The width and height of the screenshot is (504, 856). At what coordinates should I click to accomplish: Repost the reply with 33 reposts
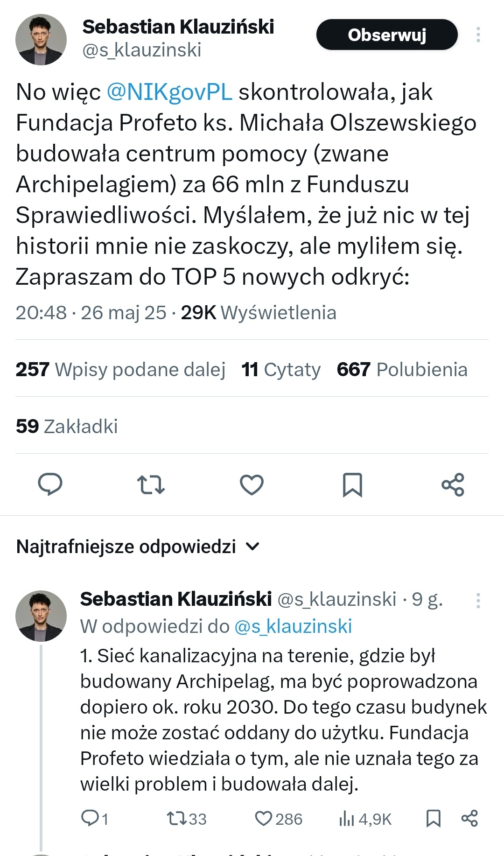pos(177,818)
